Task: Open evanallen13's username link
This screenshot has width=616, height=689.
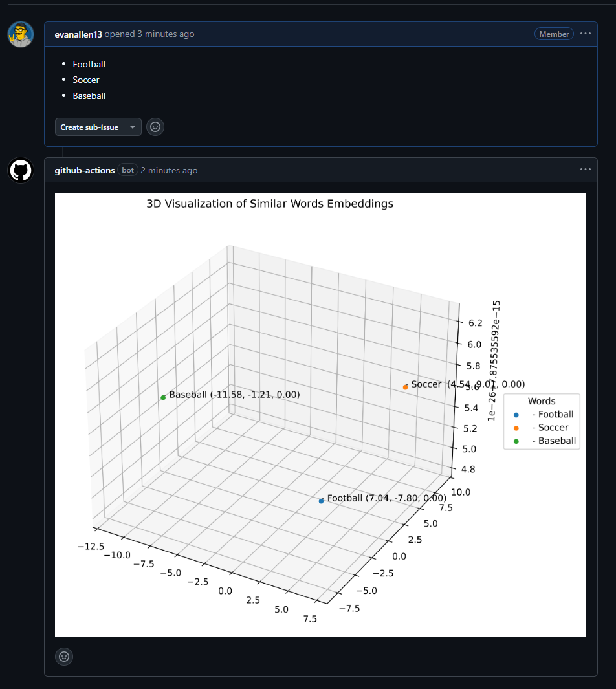Action: point(77,34)
